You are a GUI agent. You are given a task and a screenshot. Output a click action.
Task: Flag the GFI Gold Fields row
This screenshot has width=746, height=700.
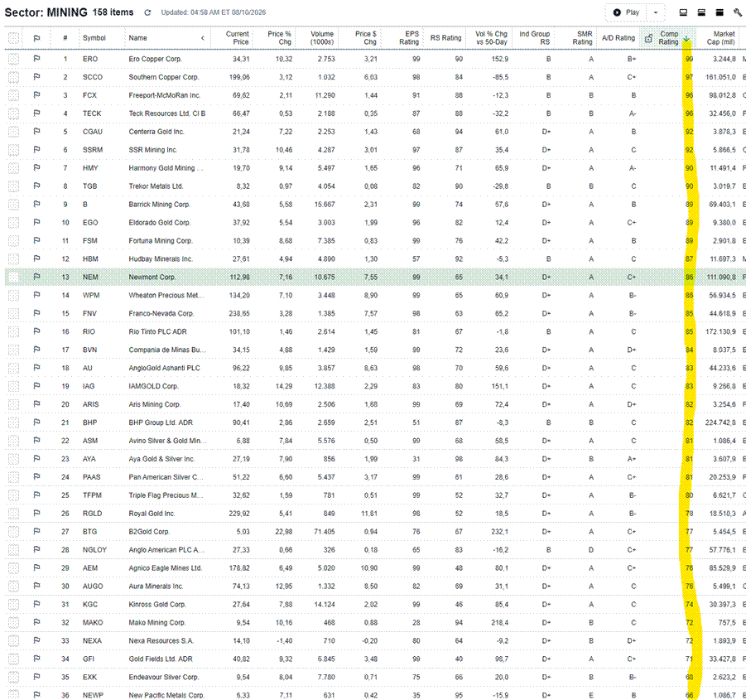click(36, 659)
